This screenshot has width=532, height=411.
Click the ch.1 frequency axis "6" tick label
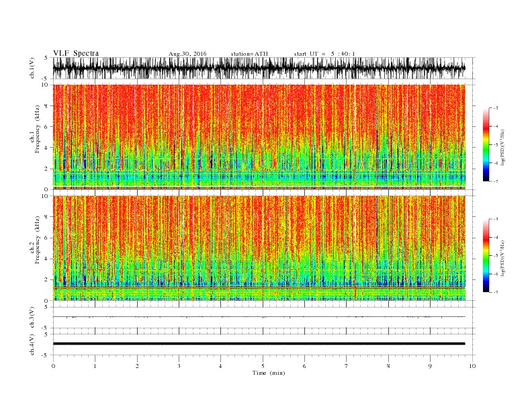(x=46, y=127)
